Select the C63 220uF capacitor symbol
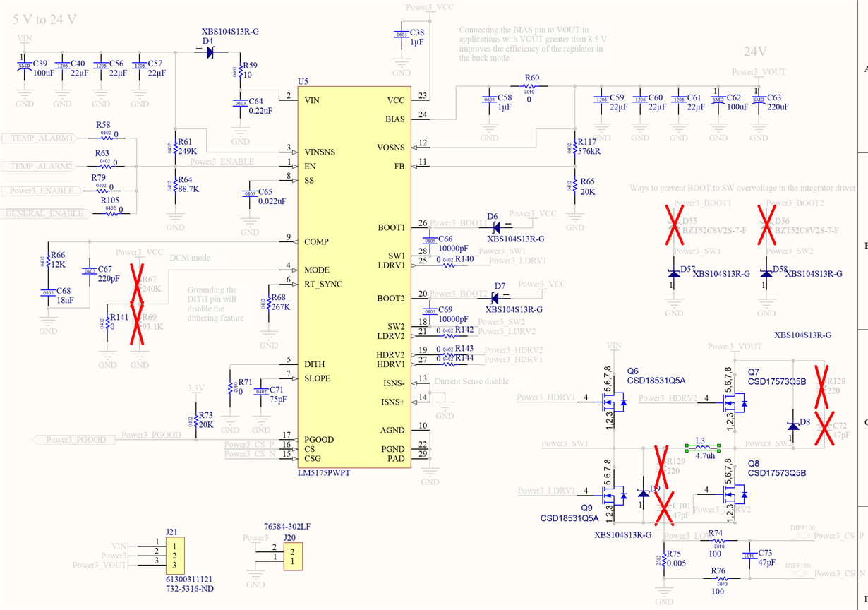 click(759, 100)
